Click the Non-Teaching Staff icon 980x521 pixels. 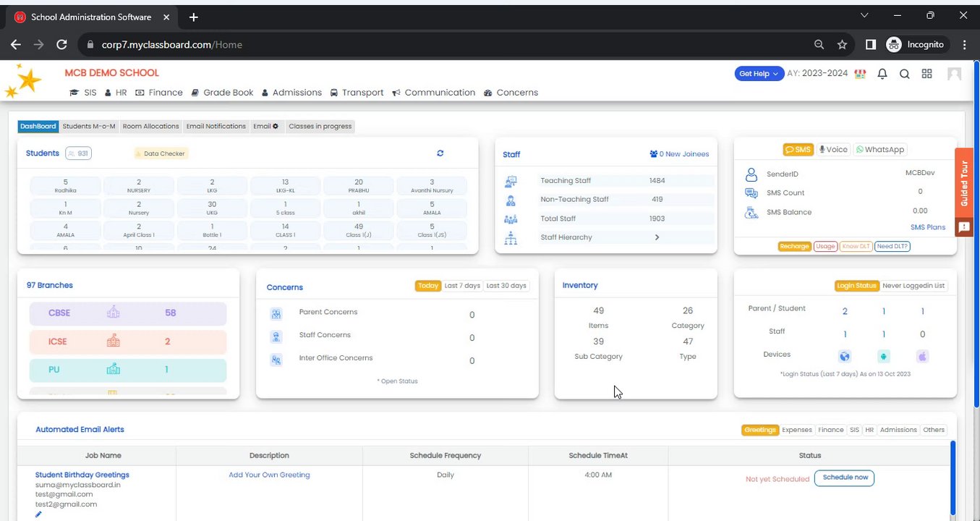pos(511,200)
